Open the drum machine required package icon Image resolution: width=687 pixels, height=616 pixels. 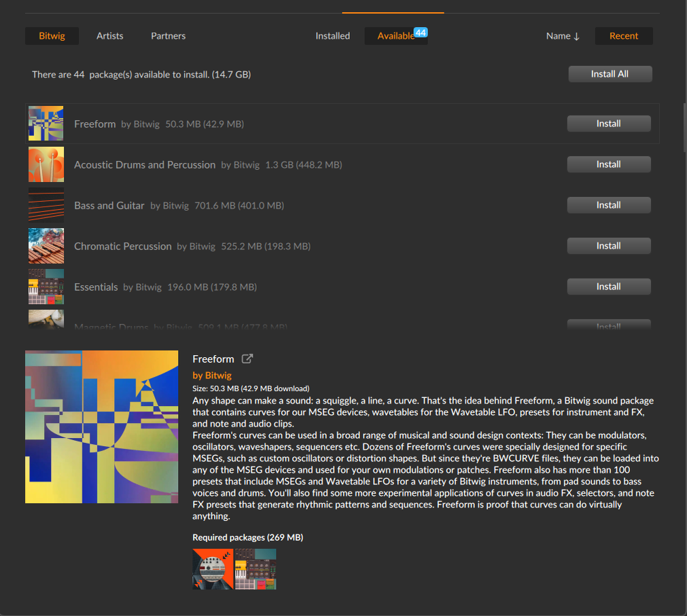click(213, 568)
